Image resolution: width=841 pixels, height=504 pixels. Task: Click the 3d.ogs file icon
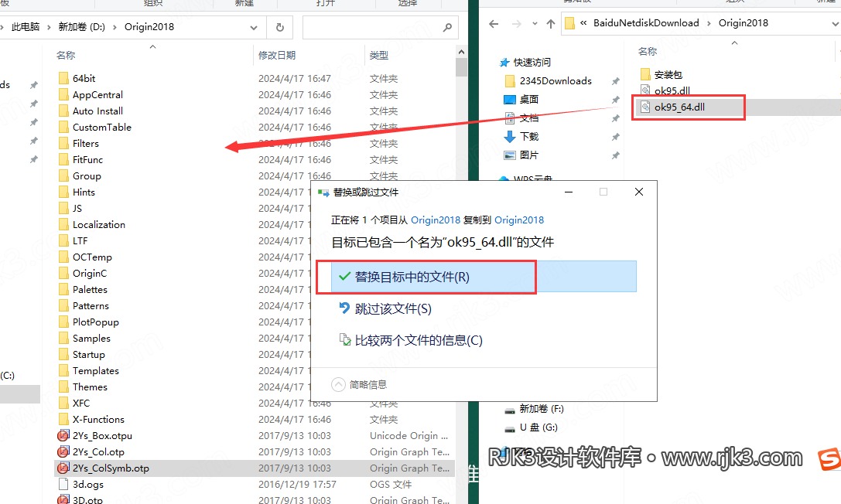click(x=63, y=484)
